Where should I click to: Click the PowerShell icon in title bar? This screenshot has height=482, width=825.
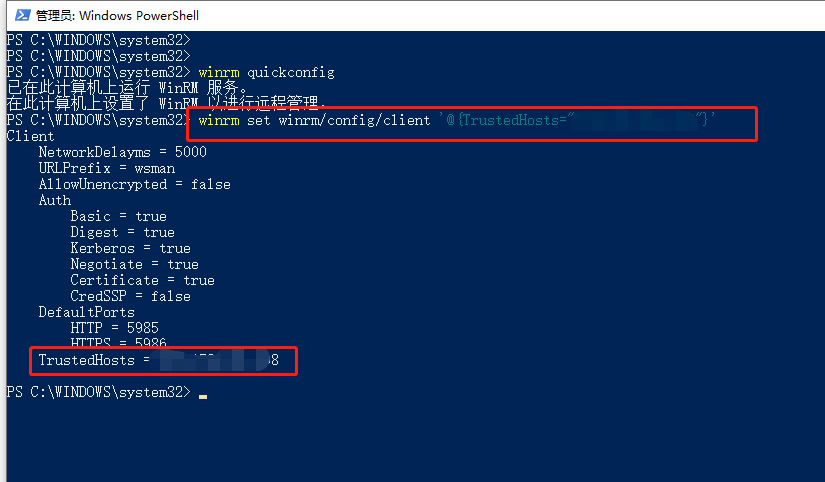tap(22, 15)
